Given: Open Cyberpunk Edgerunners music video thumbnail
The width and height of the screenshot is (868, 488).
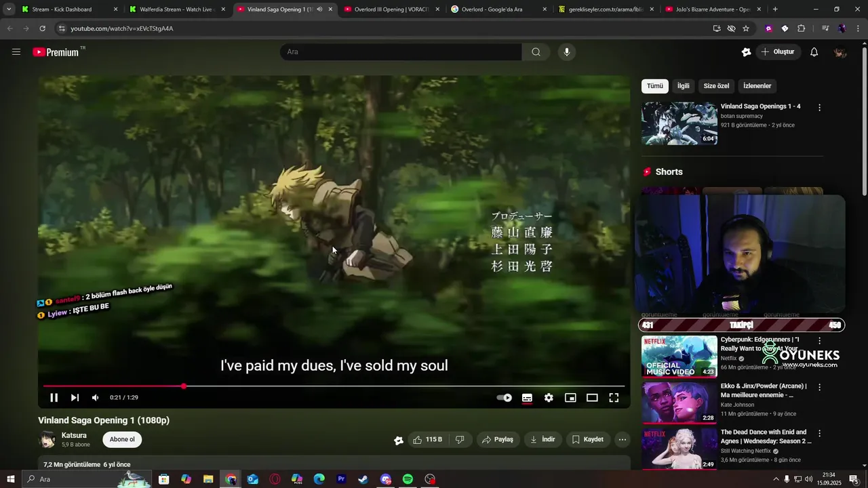Looking at the screenshot, I should coord(679,357).
